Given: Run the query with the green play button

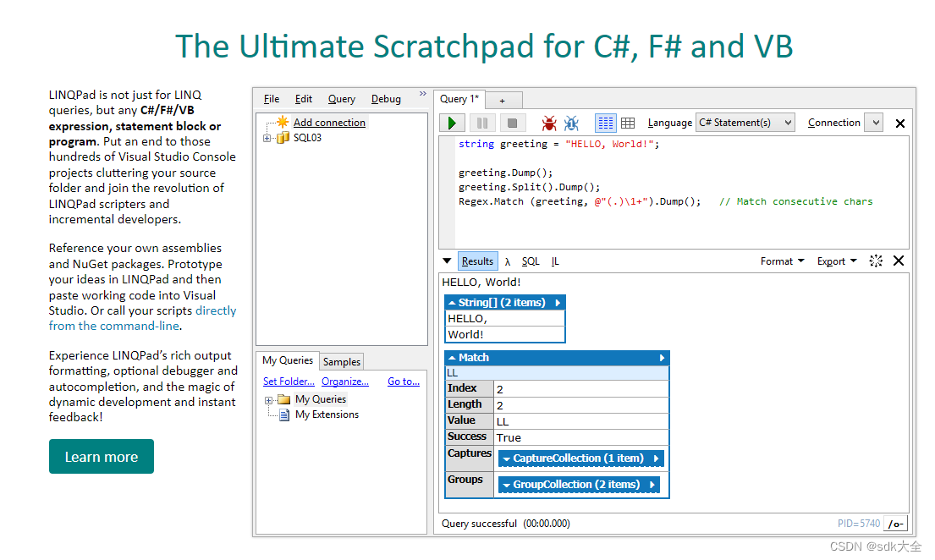Looking at the screenshot, I should [452, 123].
